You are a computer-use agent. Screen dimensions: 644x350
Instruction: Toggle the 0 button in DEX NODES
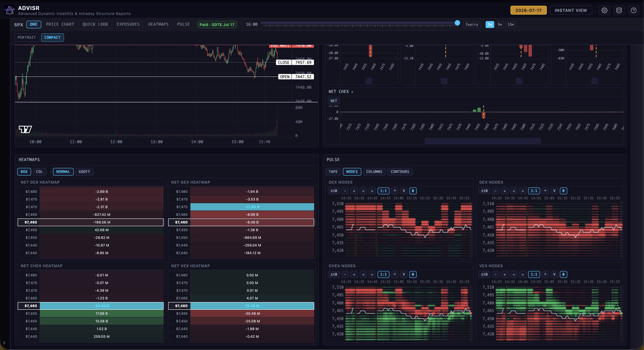tap(413, 191)
